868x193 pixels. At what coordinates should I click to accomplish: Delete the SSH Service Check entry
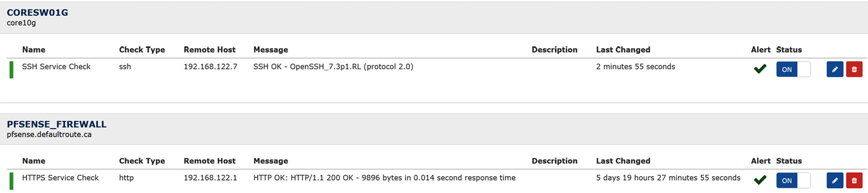click(854, 69)
